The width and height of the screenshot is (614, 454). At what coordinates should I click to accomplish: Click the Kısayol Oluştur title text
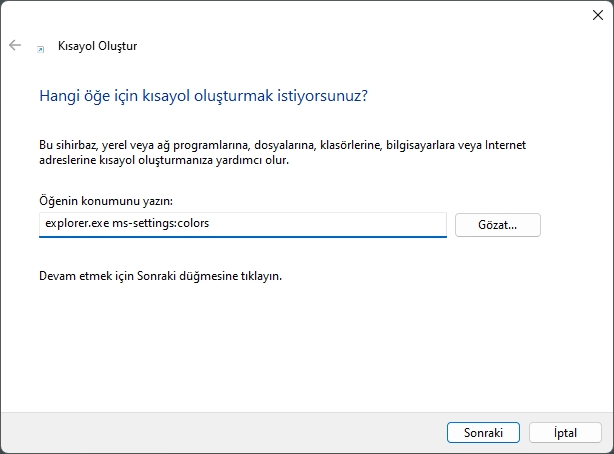[98, 46]
